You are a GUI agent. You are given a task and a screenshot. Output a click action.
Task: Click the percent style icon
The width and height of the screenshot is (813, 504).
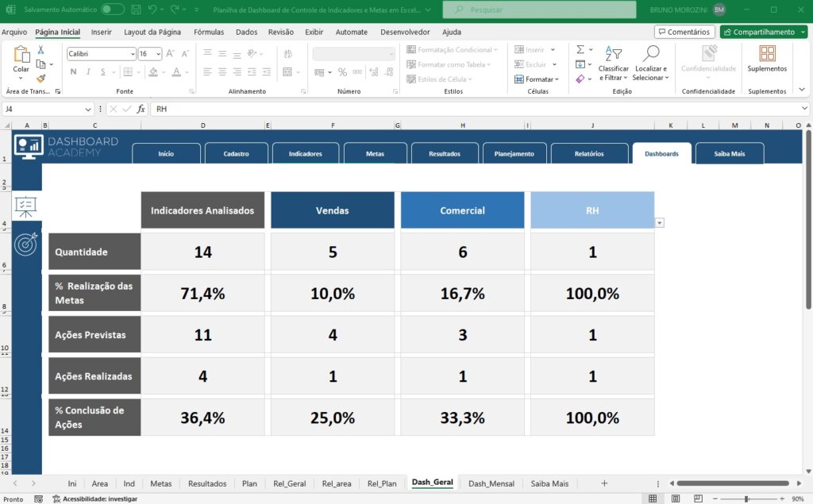click(342, 72)
